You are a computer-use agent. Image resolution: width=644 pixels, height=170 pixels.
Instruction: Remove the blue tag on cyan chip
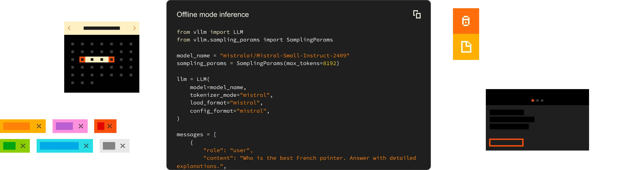tap(86, 146)
